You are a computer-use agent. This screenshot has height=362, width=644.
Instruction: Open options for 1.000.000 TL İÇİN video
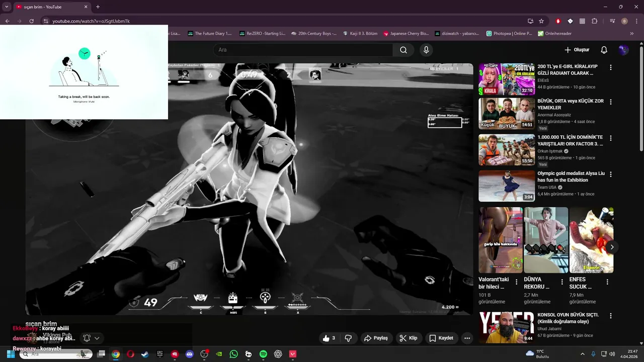(x=611, y=138)
